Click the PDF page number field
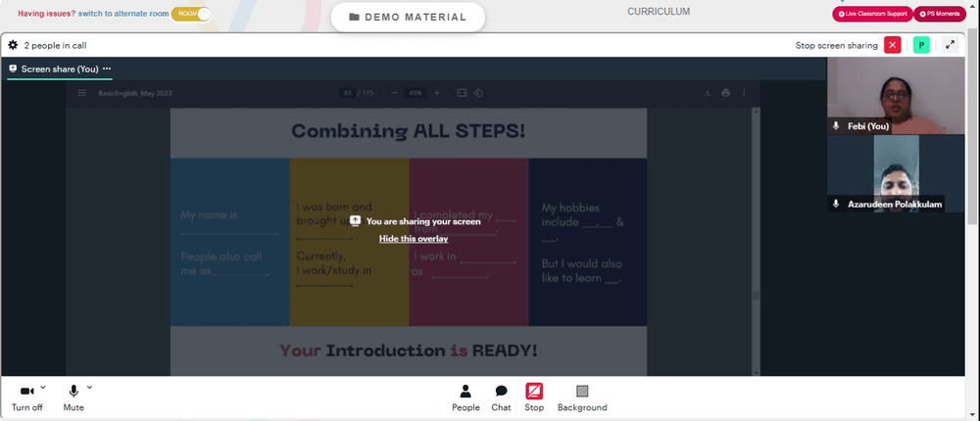 (x=348, y=93)
